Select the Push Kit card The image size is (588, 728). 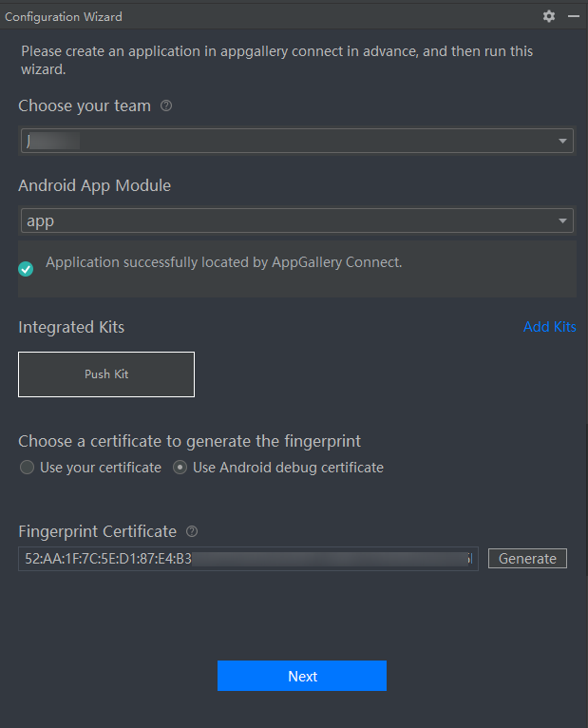[x=106, y=374]
